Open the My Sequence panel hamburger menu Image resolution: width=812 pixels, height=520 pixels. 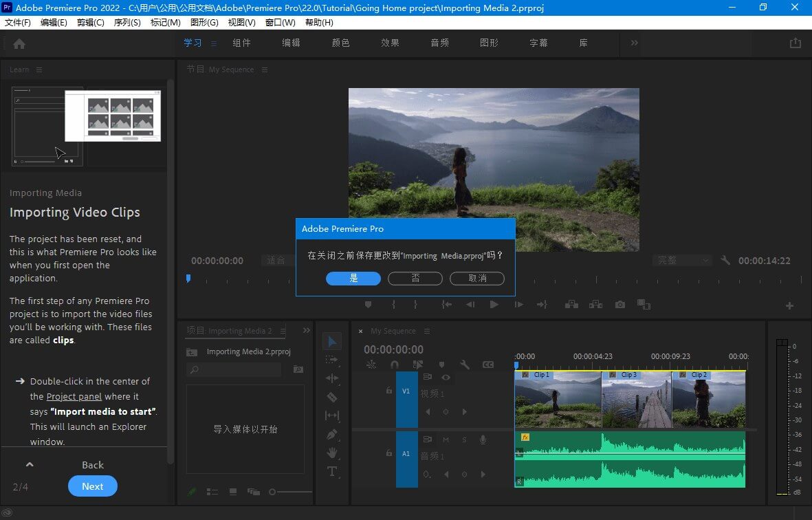tap(427, 332)
